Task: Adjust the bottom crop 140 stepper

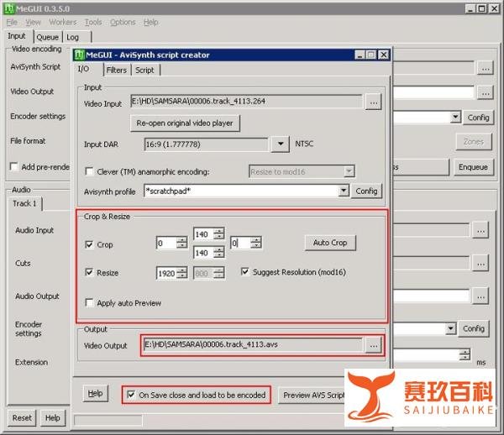Action: coord(219,253)
